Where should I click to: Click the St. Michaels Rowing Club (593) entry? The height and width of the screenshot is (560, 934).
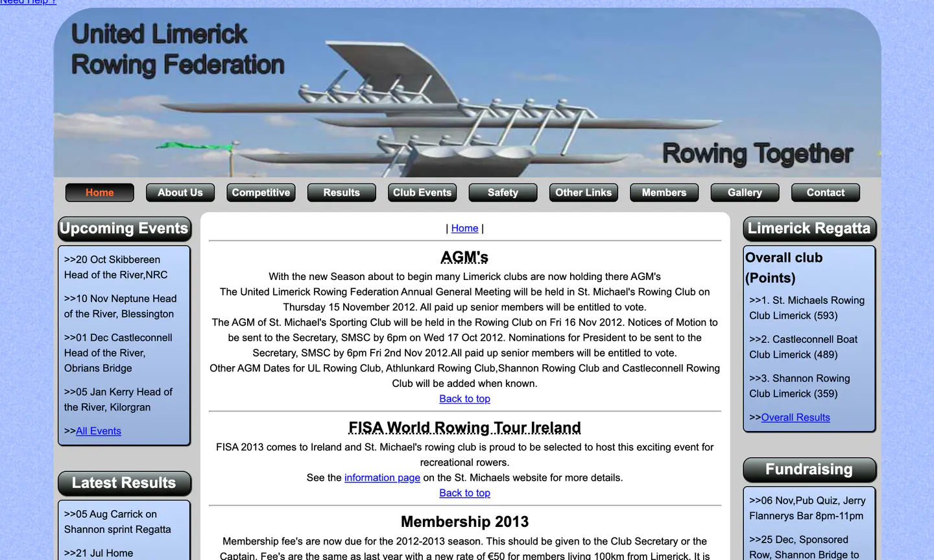807,308
